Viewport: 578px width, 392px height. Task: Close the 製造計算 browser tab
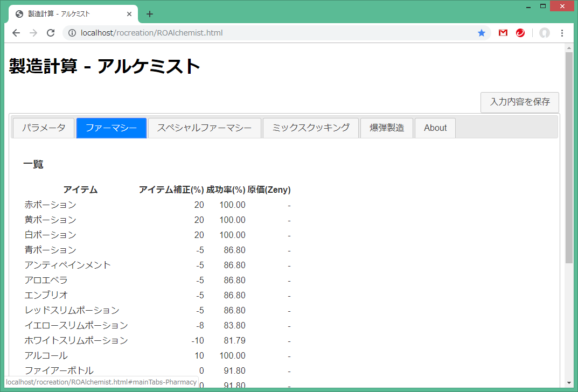click(x=129, y=14)
